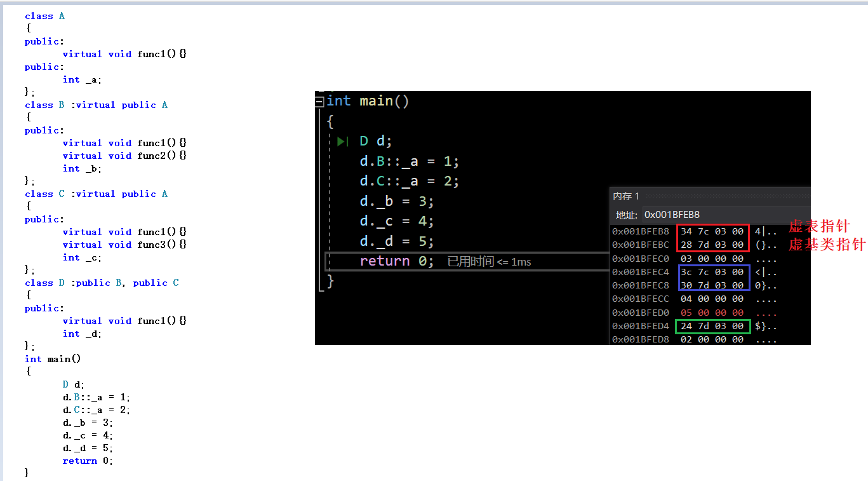Click the green current-statement arrow beside D d;
The height and width of the screenshot is (481, 868).
(x=343, y=141)
